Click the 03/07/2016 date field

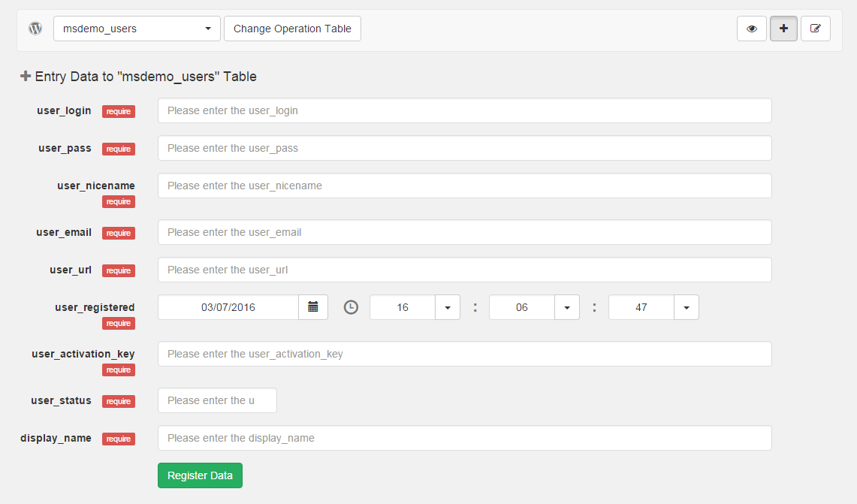[x=228, y=307]
